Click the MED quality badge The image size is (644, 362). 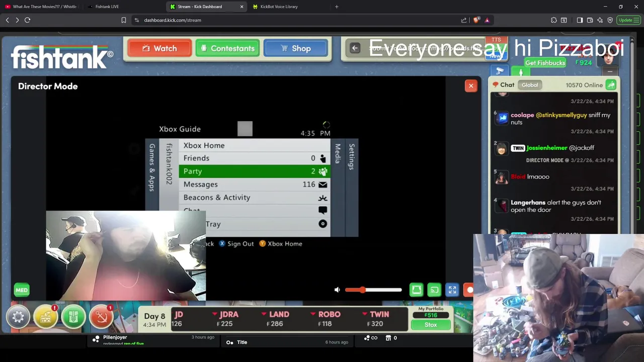coord(22,290)
